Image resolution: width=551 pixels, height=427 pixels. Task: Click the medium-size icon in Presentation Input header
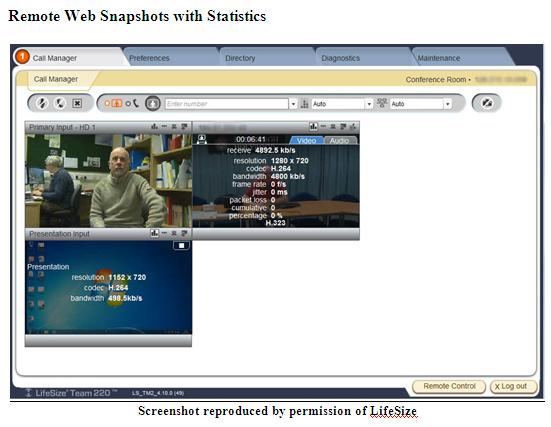(x=174, y=233)
